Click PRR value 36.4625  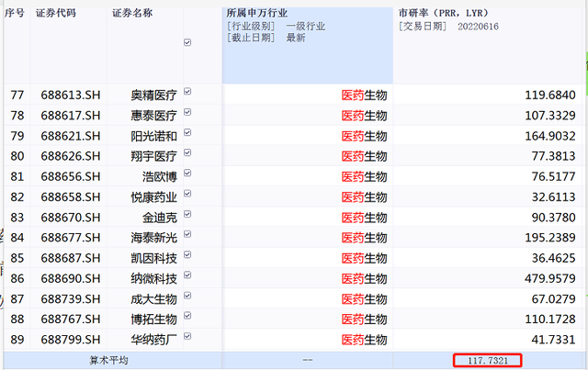point(553,258)
